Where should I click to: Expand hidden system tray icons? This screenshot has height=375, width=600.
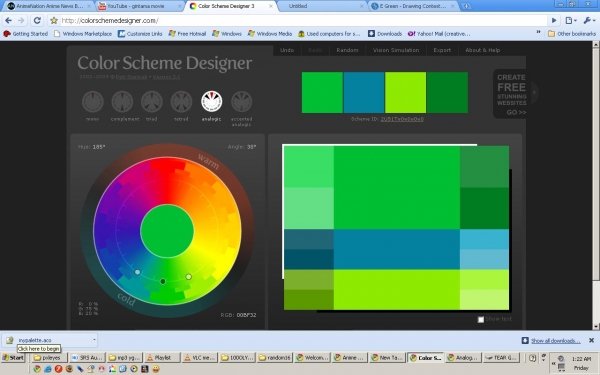(x=554, y=363)
